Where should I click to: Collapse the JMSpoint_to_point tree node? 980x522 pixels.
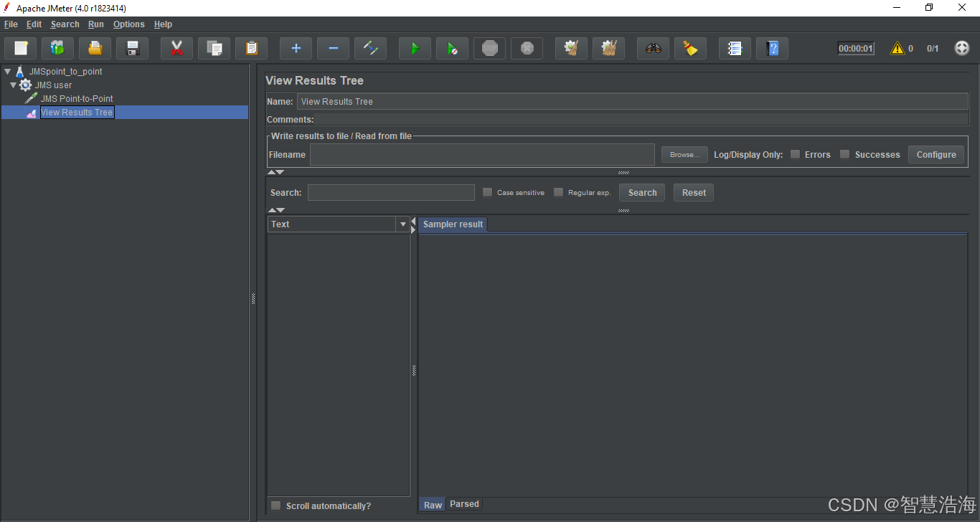click(x=7, y=72)
